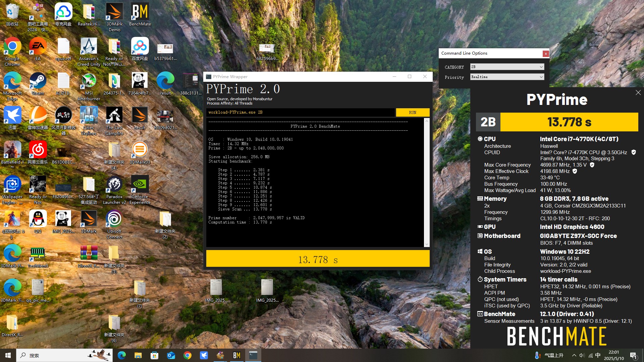Open the IMG_2025 image thumbnail near PYPrime window
The image size is (644, 362).
pyautogui.click(x=216, y=291)
